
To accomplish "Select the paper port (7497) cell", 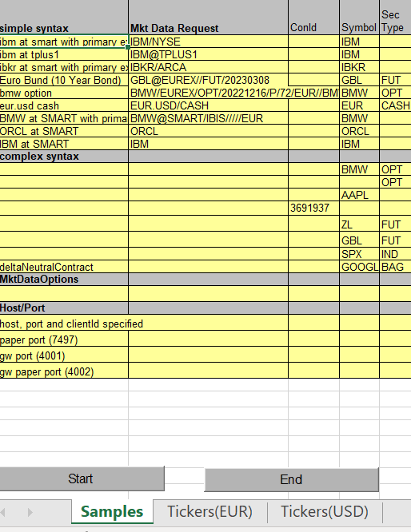I will (64, 339).
